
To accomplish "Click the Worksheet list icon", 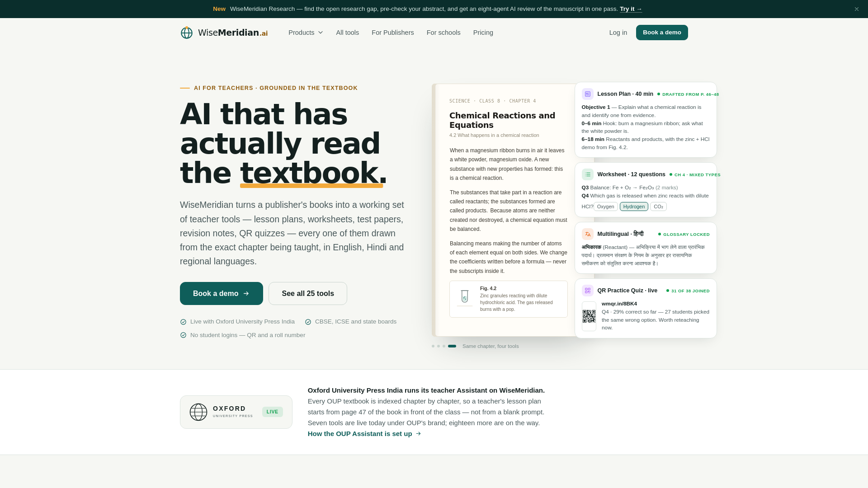I will click(588, 174).
